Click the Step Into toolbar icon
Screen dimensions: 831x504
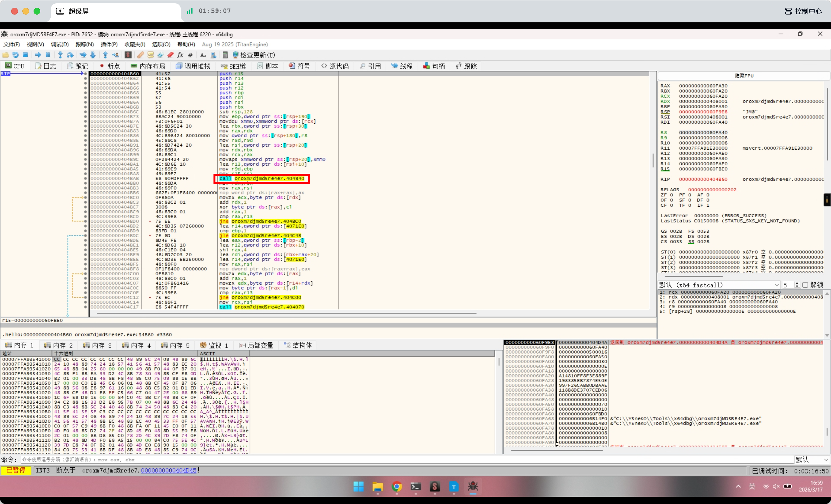point(60,55)
